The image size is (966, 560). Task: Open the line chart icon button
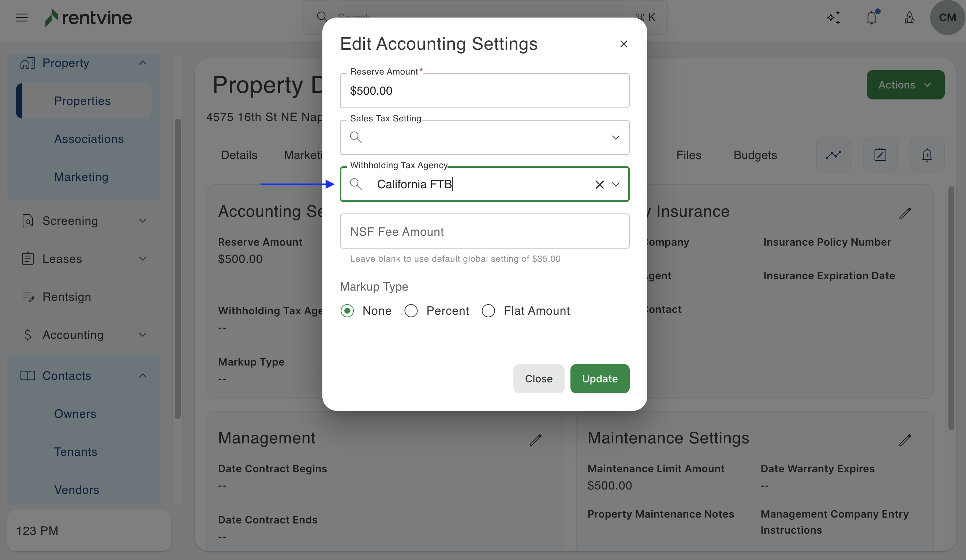coord(833,155)
